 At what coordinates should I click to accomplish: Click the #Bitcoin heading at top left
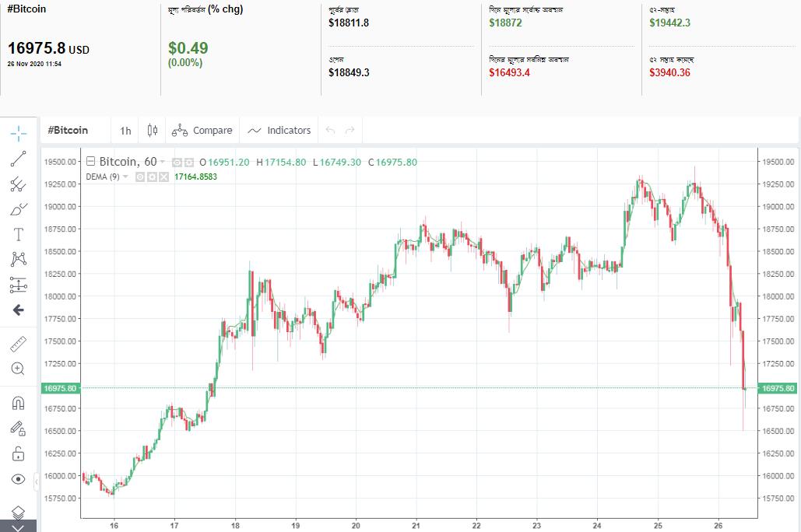26,9
